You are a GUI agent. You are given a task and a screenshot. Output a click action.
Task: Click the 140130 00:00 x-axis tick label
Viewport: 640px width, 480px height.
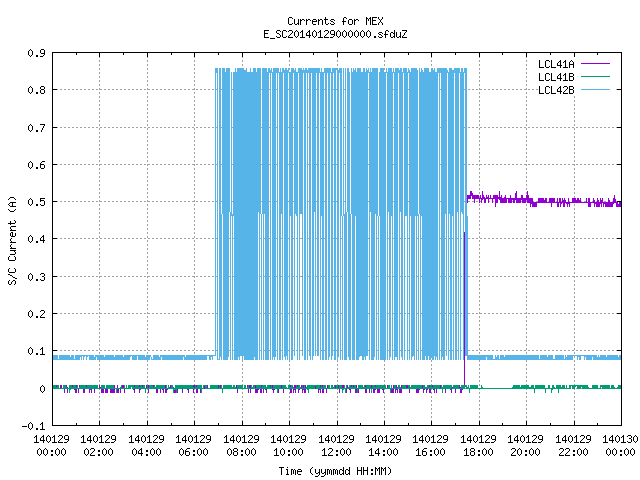pyautogui.click(x=620, y=446)
